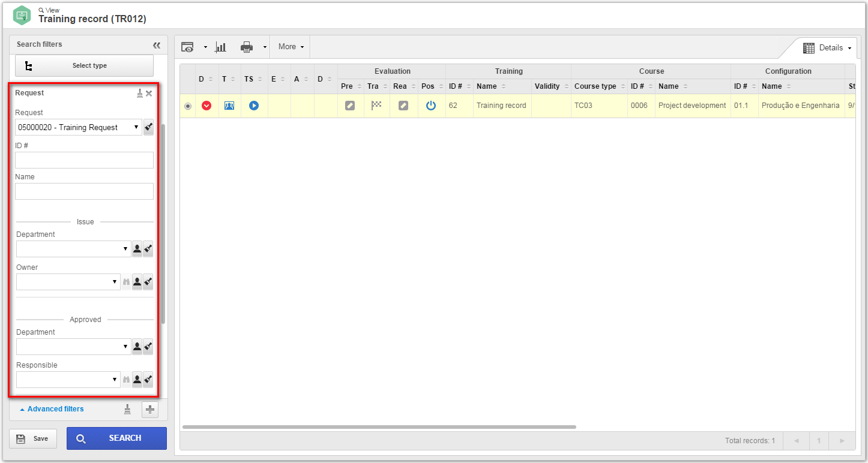The image size is (868, 463).
Task: Click the Project development cell
Action: click(x=693, y=106)
